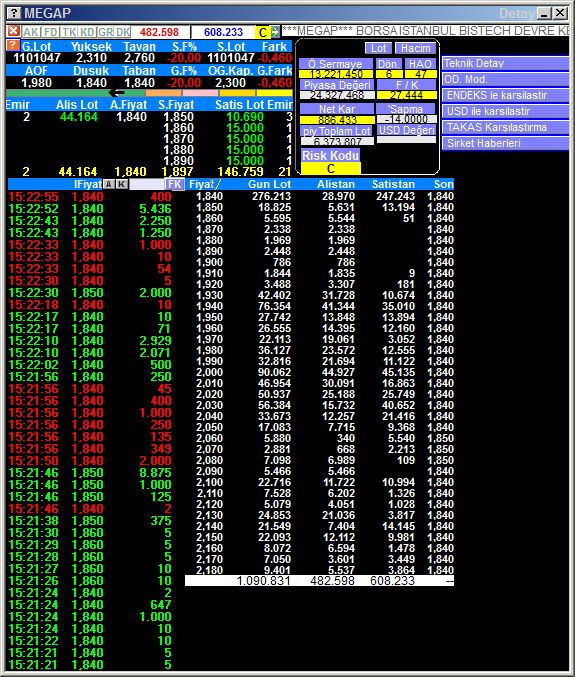Open Teknik Detay
Viewport: 575px width, 677px height.
pos(505,63)
